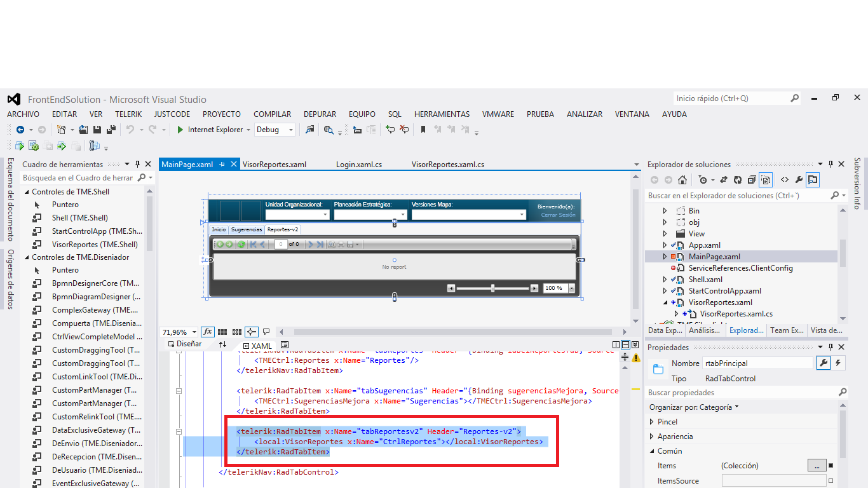
Task: Click the Events lightning bolt in Properties
Action: point(839,363)
